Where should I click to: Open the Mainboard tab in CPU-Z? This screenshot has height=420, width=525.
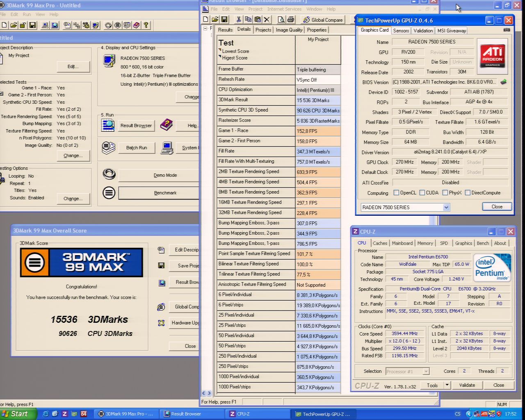402,243
